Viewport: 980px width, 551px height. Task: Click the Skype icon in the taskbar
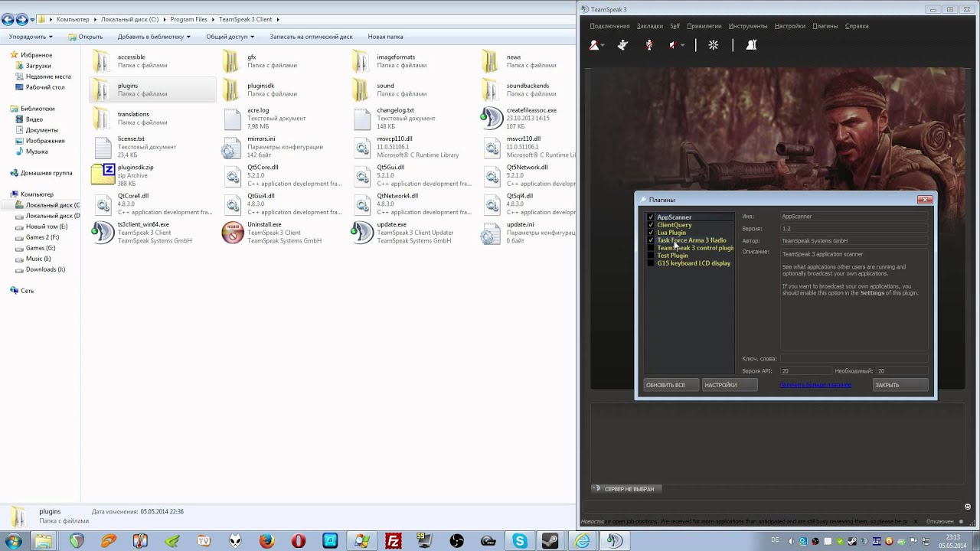tap(520, 541)
